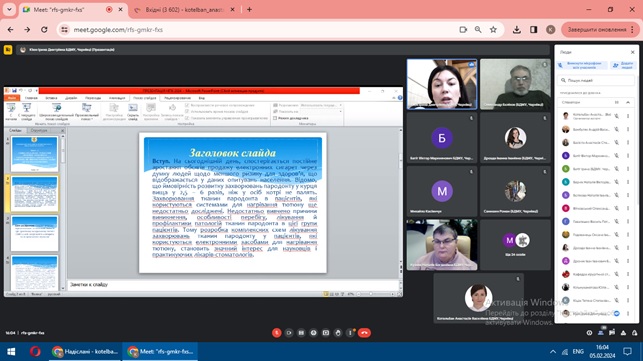
Task: Click the search people input field
Action: (596, 80)
